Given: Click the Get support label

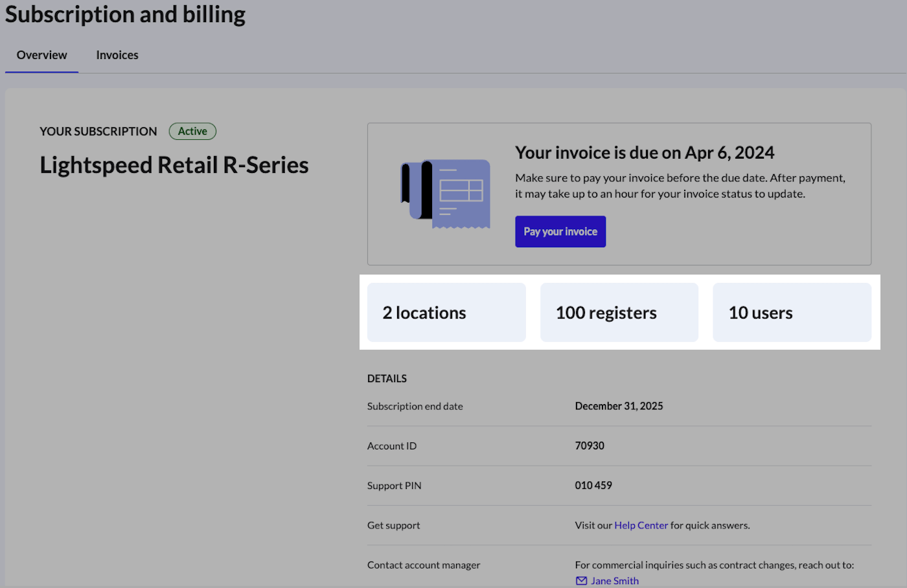Looking at the screenshot, I should pos(393,525).
